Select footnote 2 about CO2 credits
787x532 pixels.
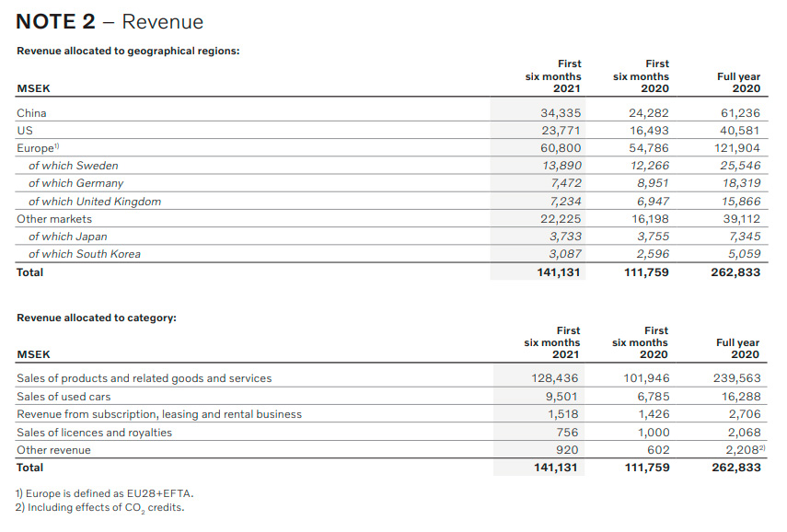click(x=99, y=508)
